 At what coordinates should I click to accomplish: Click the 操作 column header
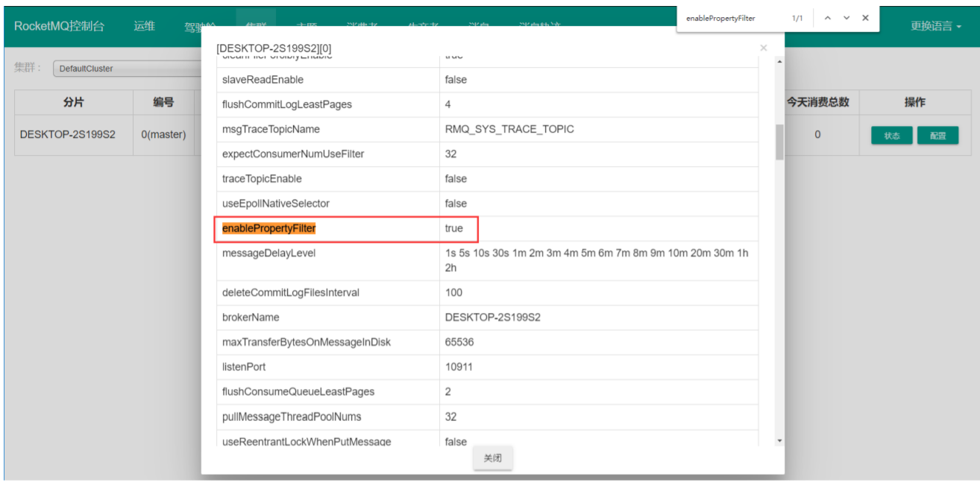click(x=914, y=102)
